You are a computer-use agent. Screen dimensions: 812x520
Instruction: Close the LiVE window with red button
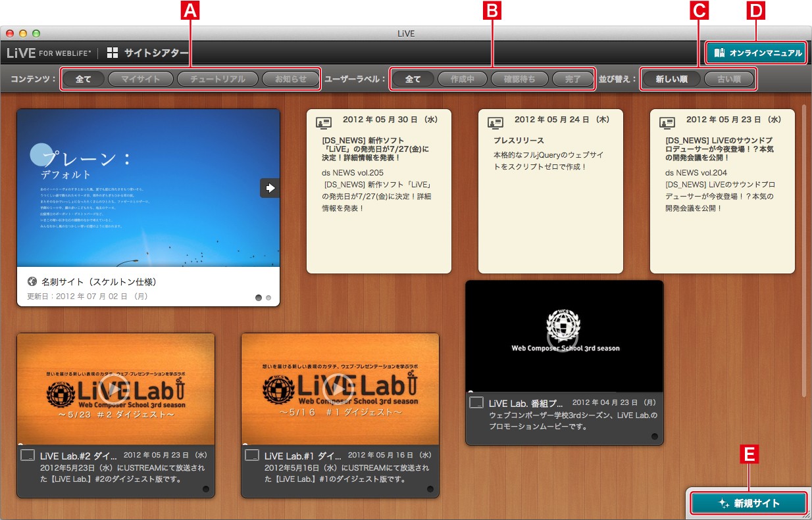[x=11, y=33]
